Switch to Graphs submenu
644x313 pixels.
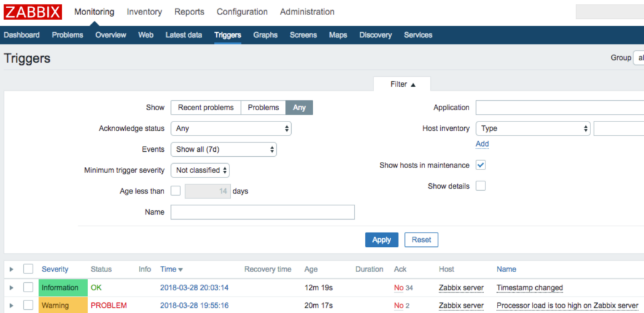[x=265, y=35]
